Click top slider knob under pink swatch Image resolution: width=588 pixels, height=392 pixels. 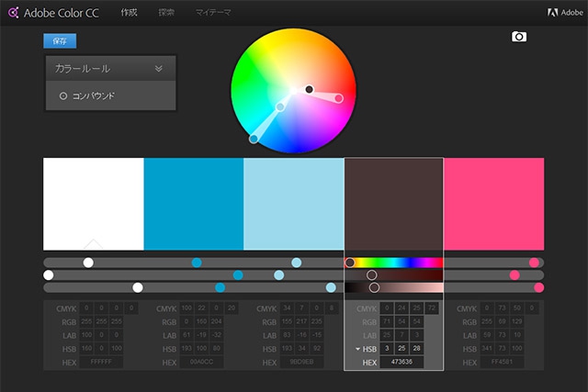click(534, 263)
